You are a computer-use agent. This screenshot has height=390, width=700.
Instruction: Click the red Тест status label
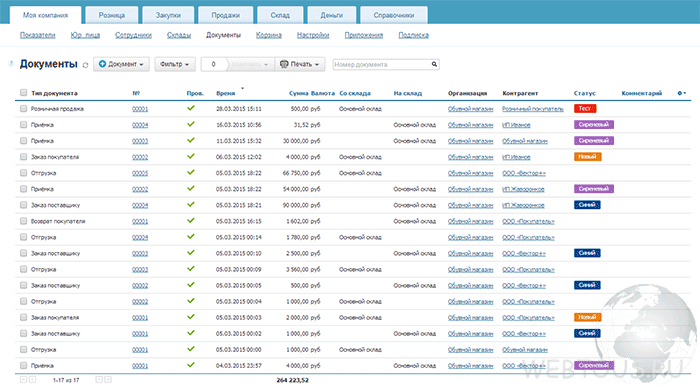[x=585, y=108]
